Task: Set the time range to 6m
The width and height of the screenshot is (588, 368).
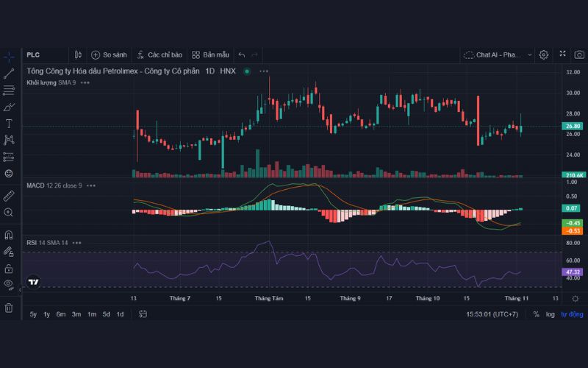Action: (61, 314)
